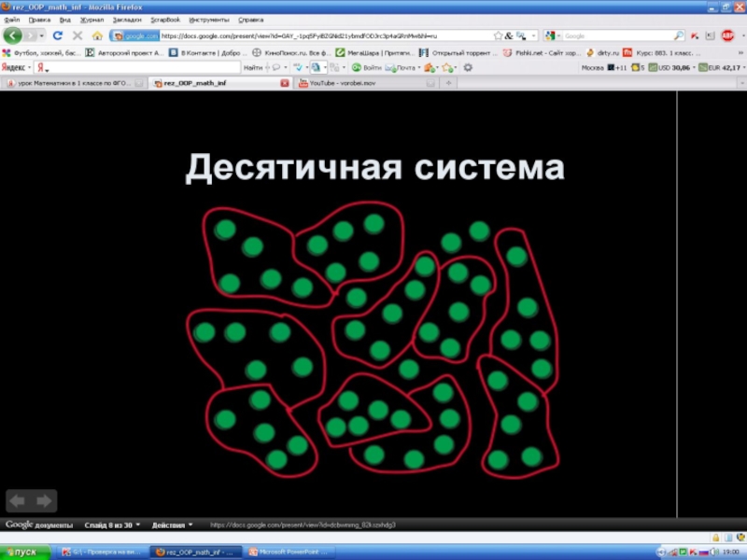Screen dimensions: 747x560
Task: Advance to the next slide arrow
Action: tap(44, 500)
